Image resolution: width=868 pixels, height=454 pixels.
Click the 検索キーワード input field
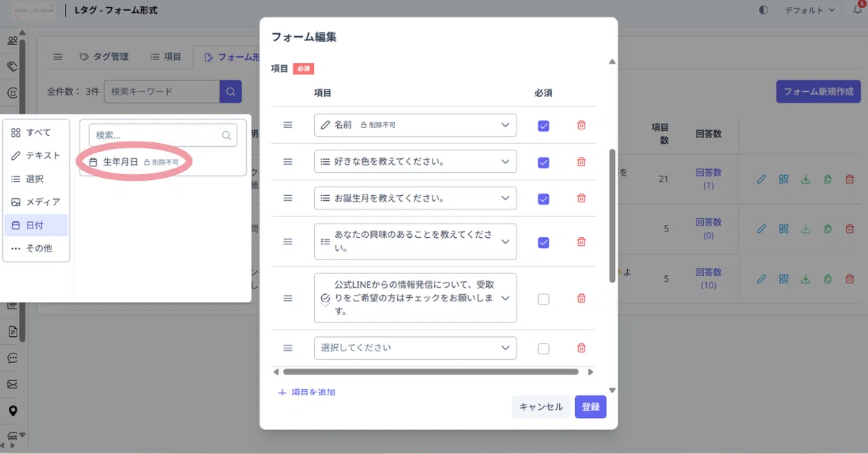(x=162, y=92)
